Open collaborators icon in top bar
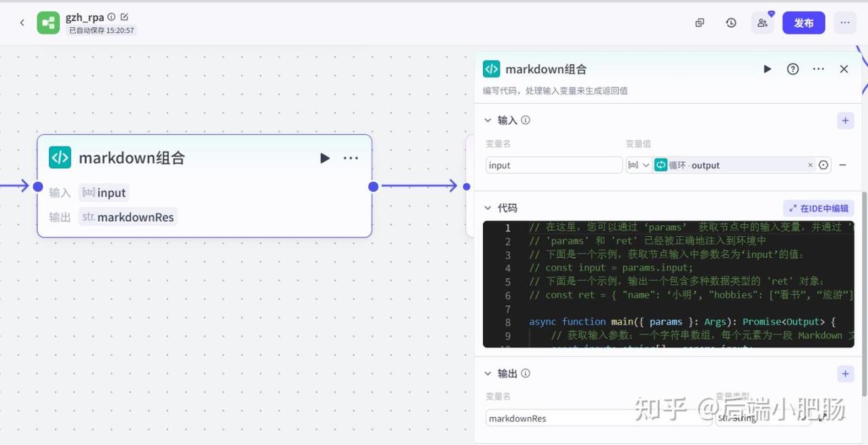Screen dimensions: 868x445 click(762, 22)
